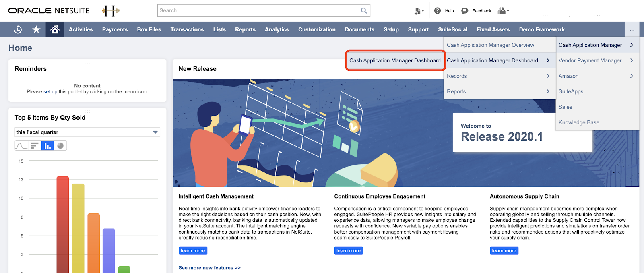The image size is (644, 273).
Task: Click the company H logo
Action: click(111, 11)
